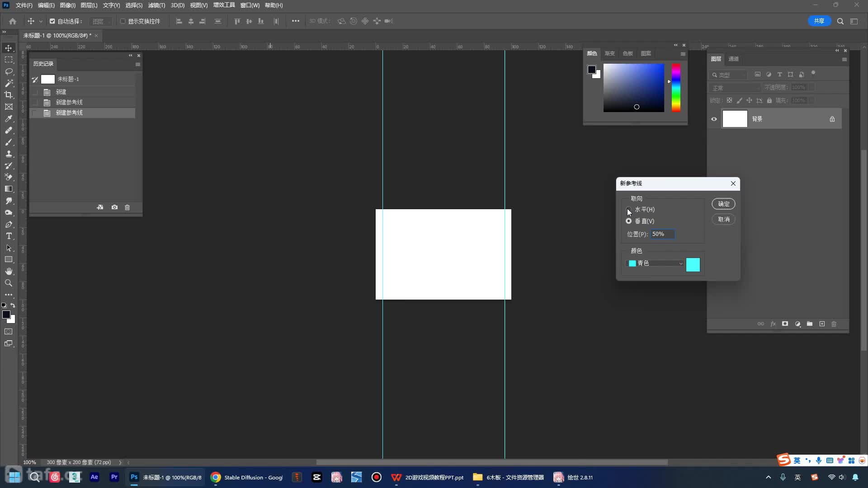Select the Brush tool

pyautogui.click(x=9, y=142)
